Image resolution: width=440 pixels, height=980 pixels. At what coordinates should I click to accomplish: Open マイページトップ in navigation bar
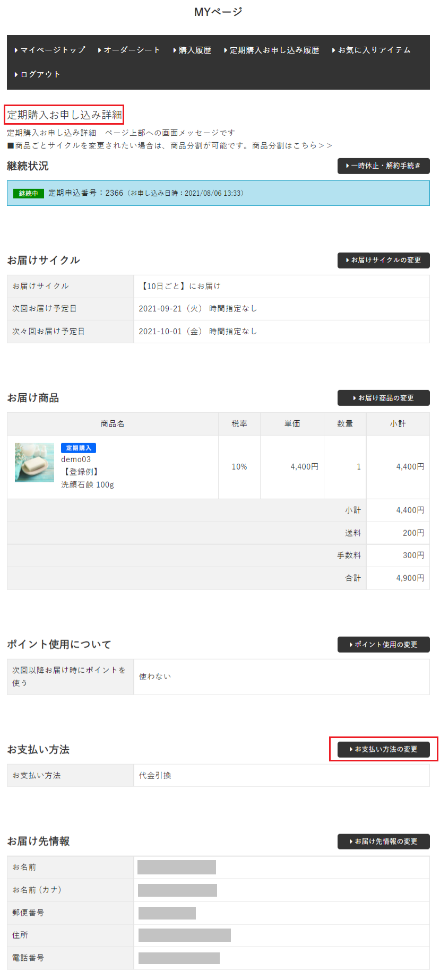[x=52, y=50]
